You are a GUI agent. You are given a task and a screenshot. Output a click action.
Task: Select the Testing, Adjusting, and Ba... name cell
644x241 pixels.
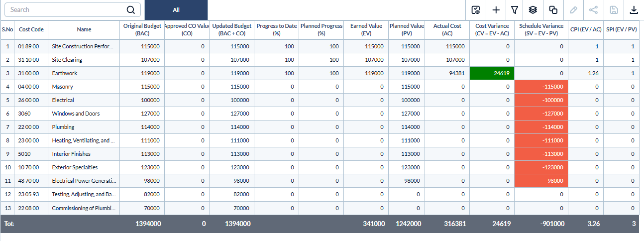(84, 194)
